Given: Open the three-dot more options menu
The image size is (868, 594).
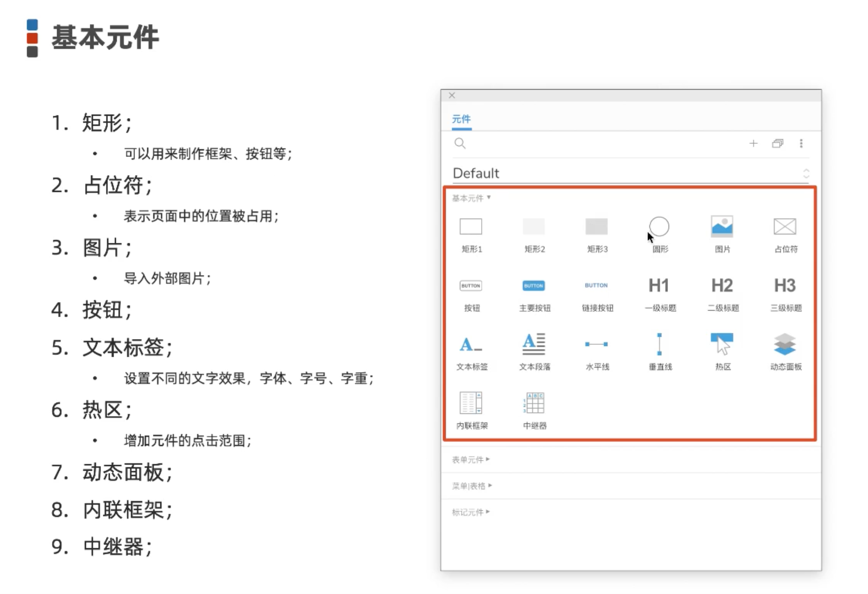Looking at the screenshot, I should point(801,143).
